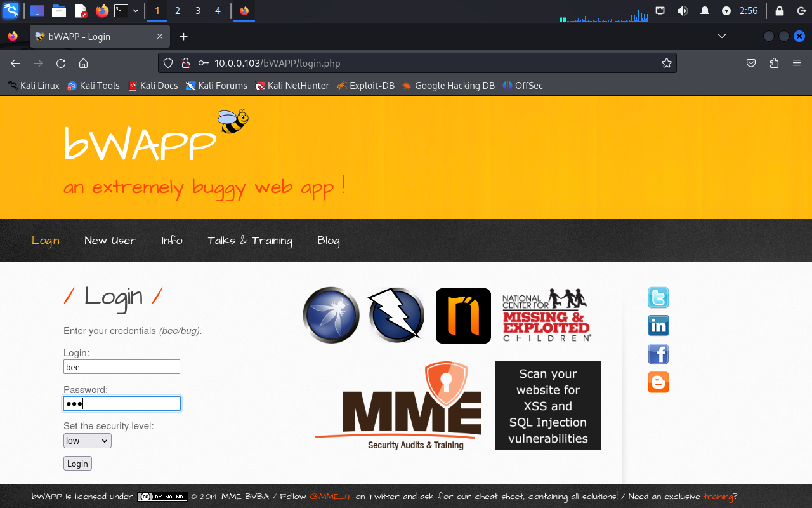The width and height of the screenshot is (812, 508).
Task: Click the XSS and SQL Injection scan banner
Action: (x=548, y=406)
